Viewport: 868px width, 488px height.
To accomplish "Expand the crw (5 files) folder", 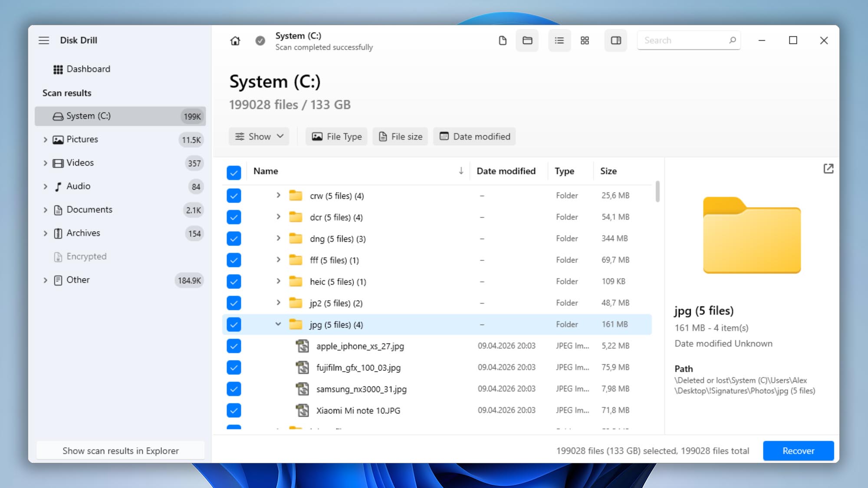I will click(x=278, y=195).
